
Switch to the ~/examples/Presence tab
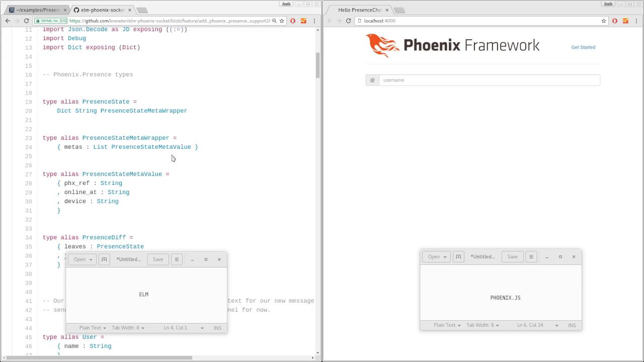tap(38, 10)
